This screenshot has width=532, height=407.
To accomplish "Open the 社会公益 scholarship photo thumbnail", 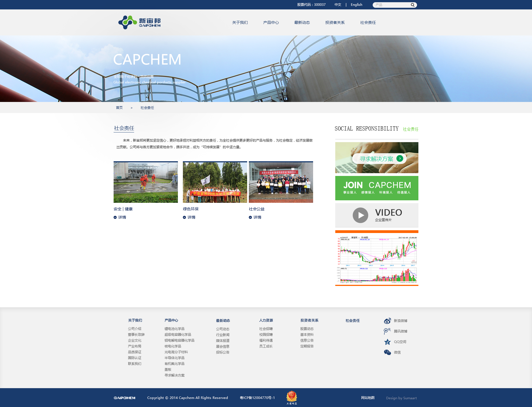I will pos(281,182).
